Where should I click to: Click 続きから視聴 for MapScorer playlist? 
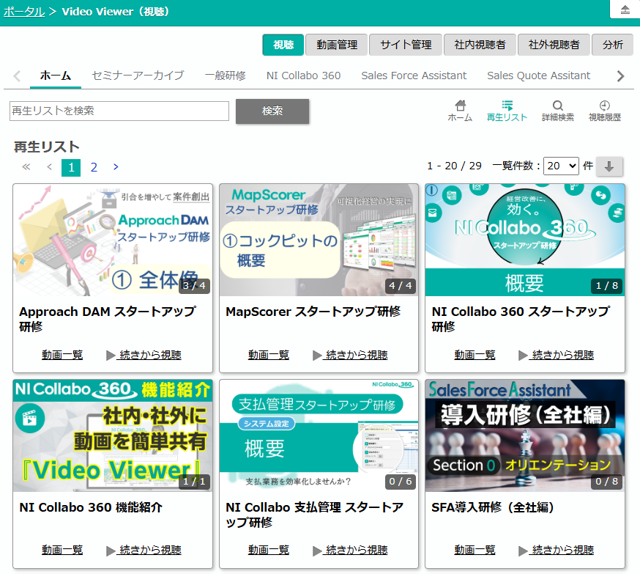[x=351, y=355]
